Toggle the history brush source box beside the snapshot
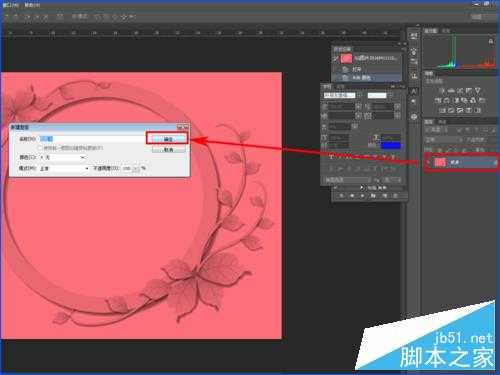 click(x=336, y=59)
